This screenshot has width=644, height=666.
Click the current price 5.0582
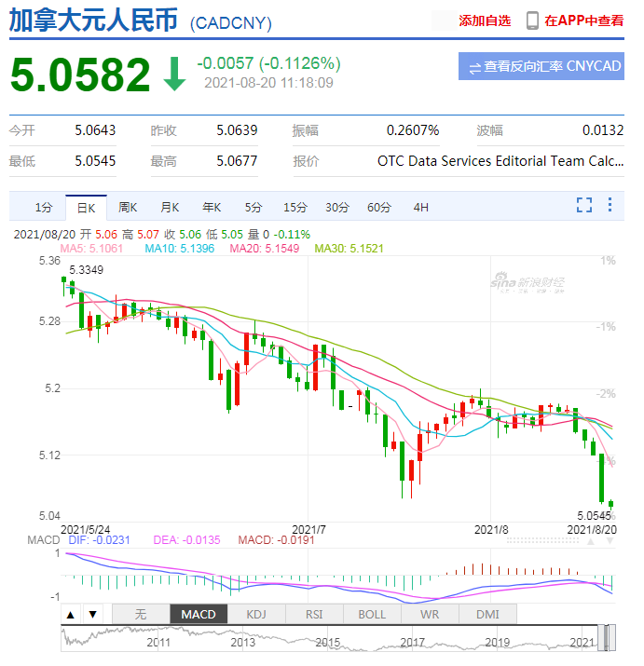coord(80,75)
